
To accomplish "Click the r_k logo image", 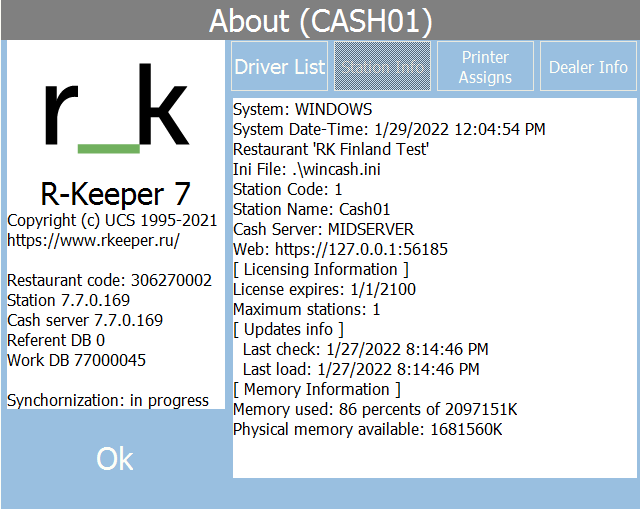I will coord(117,109).
